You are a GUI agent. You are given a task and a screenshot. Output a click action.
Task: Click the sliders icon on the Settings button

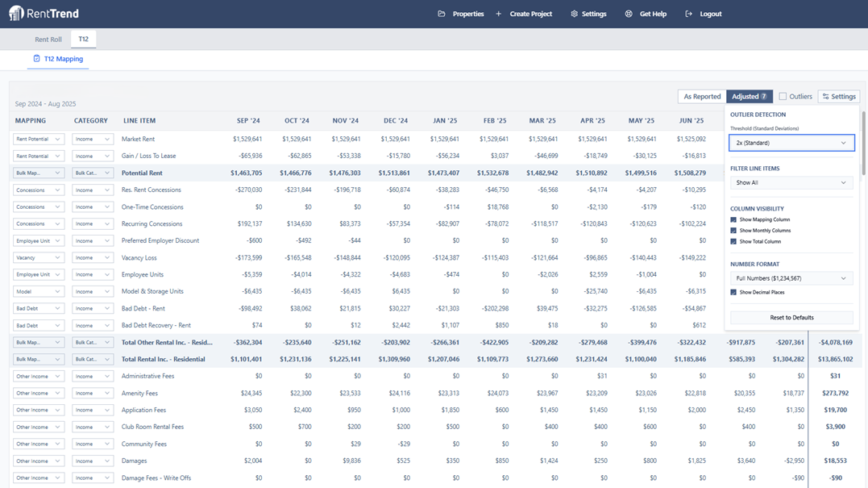[824, 96]
